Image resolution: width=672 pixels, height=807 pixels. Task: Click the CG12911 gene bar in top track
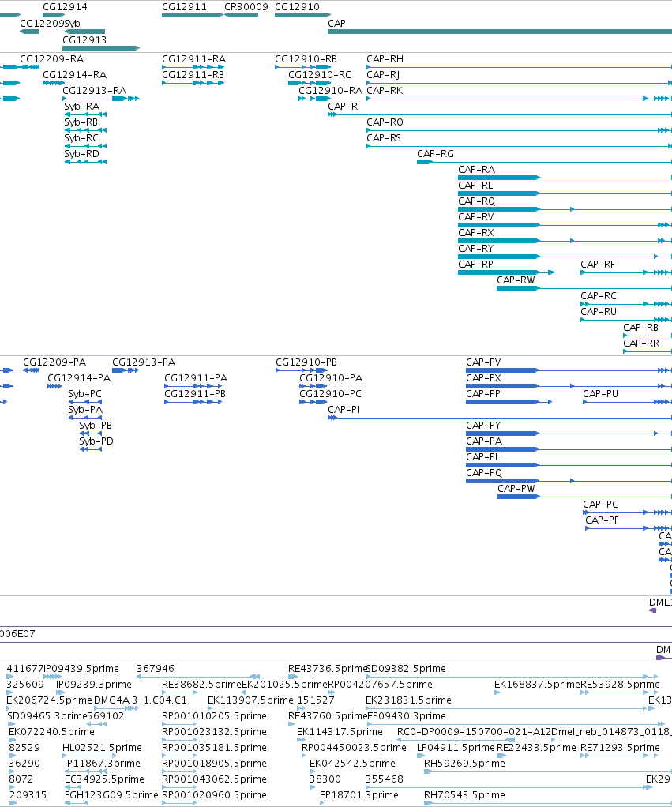[193, 15]
